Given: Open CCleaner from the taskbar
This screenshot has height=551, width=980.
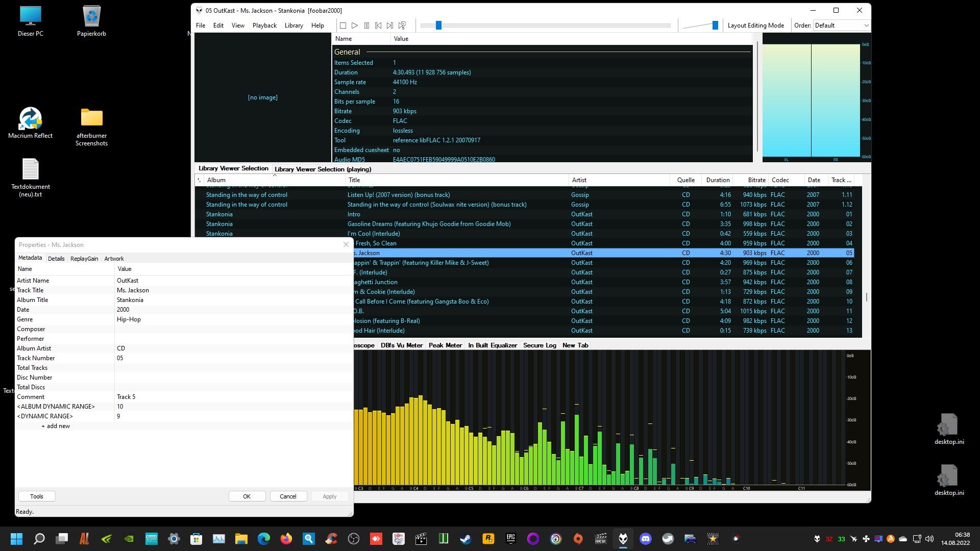Looking at the screenshot, I should (x=331, y=539).
